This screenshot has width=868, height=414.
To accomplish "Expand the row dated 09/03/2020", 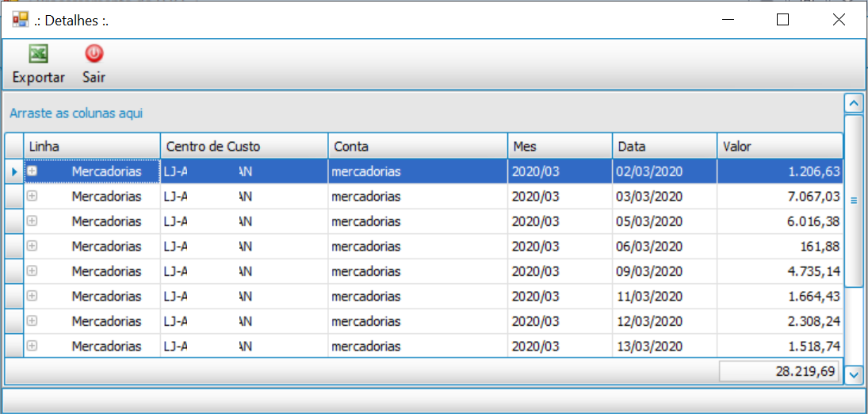I will tap(33, 270).
